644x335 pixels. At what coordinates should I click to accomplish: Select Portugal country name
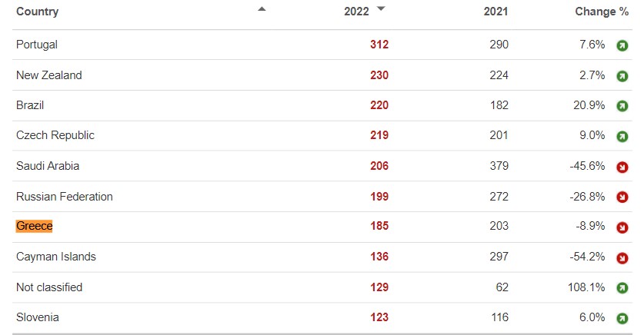(37, 45)
